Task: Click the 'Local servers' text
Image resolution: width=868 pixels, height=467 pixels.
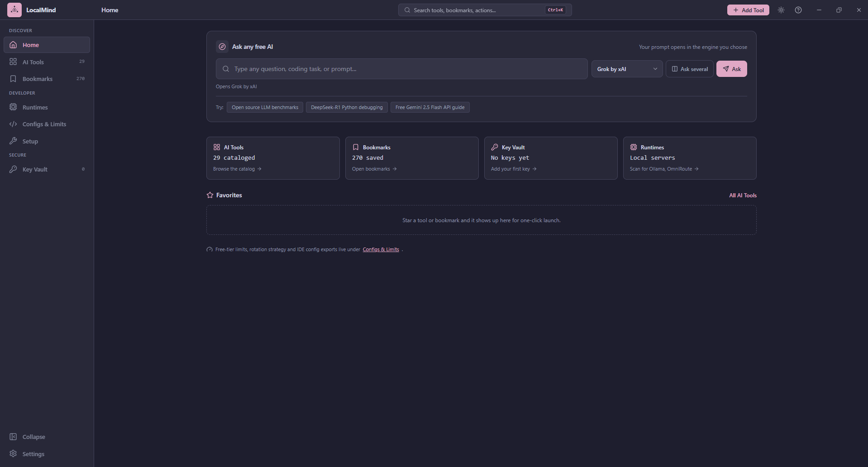Action: [x=652, y=158]
